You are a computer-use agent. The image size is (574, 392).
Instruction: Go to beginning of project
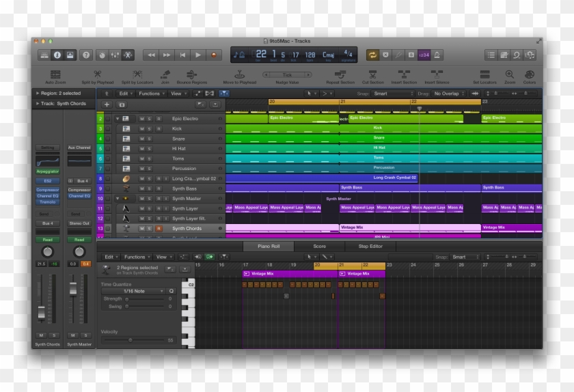coord(182,55)
